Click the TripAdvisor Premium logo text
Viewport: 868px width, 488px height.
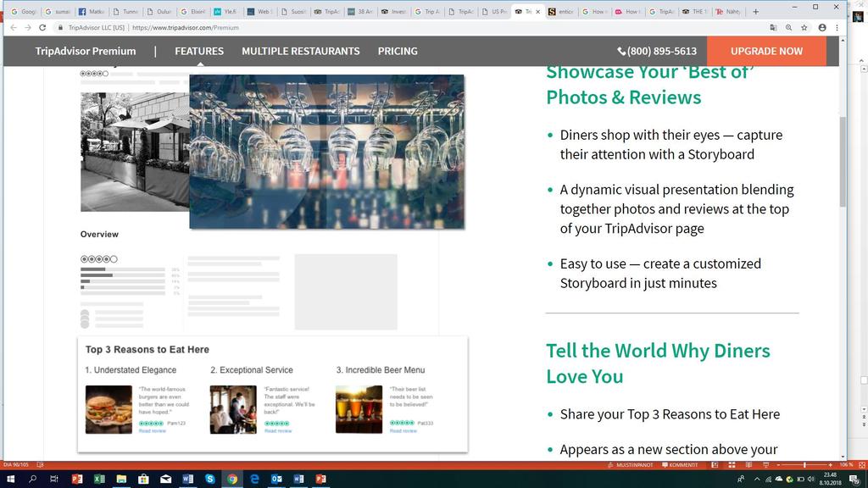coord(86,51)
